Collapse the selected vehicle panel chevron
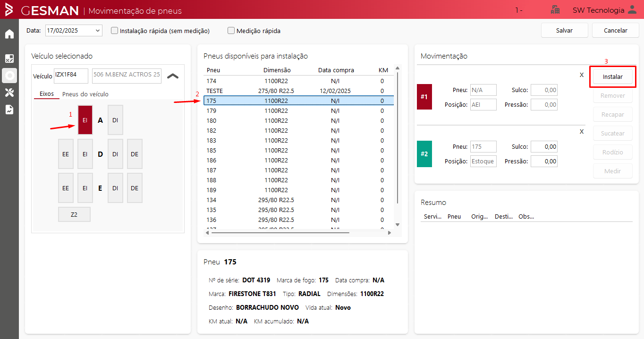Image resolution: width=644 pixels, height=339 pixels. pos(173,76)
